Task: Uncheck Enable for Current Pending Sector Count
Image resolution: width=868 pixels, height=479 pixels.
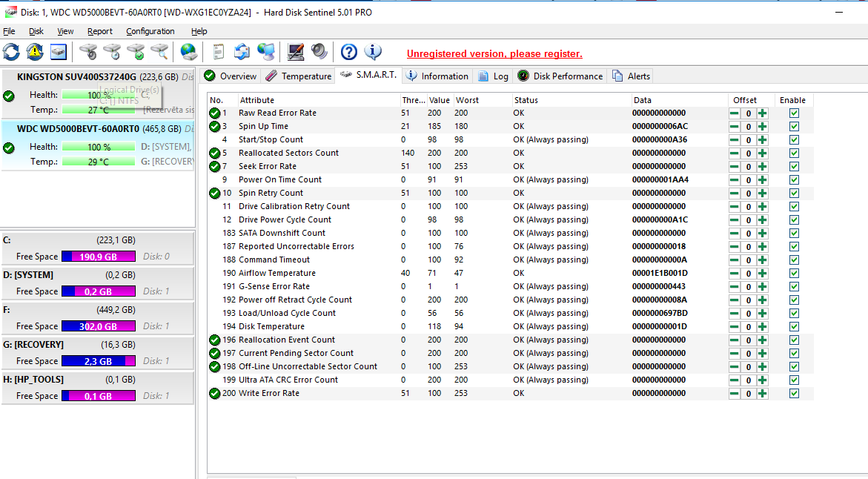Action: (794, 353)
